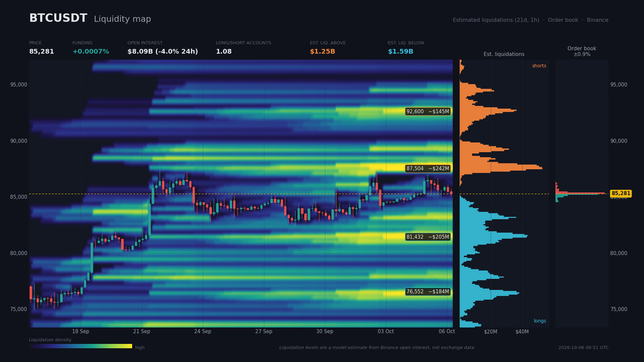Click the Est. liquidations panel title

coord(504,54)
